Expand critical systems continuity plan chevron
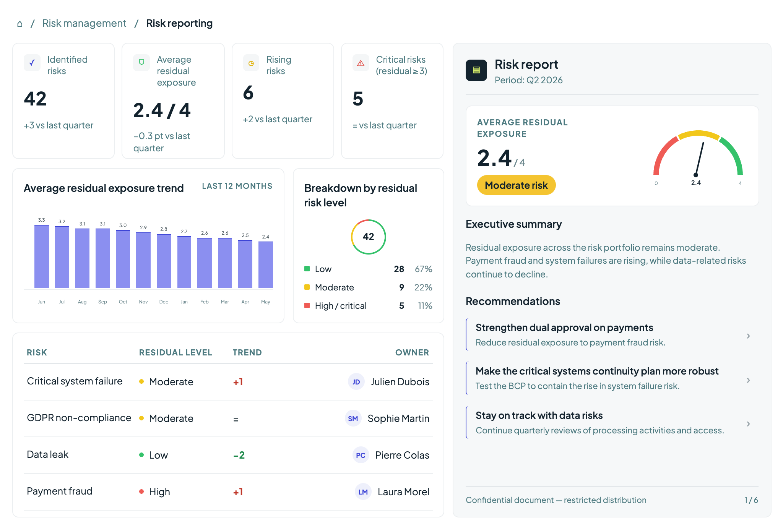The height and width of the screenshot is (532, 783). tap(748, 380)
